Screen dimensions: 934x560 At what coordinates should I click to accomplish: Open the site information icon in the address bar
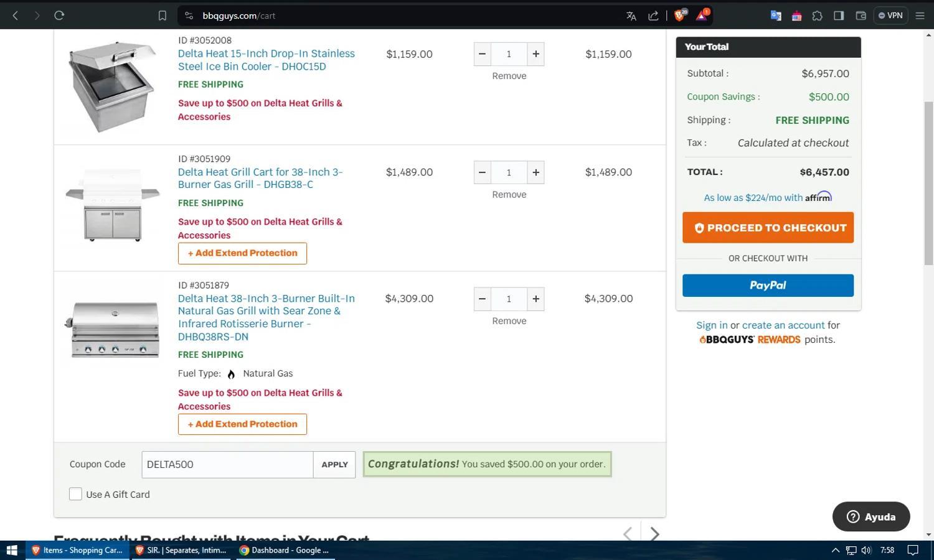click(189, 16)
